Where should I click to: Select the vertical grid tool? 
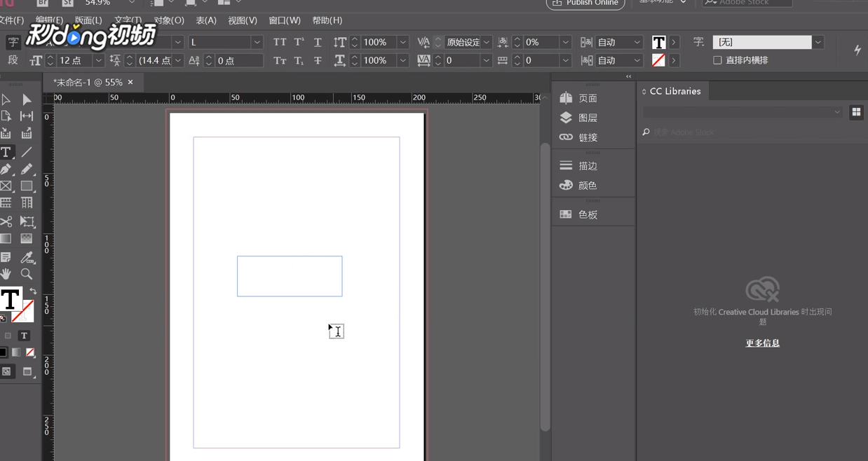pyautogui.click(x=27, y=203)
